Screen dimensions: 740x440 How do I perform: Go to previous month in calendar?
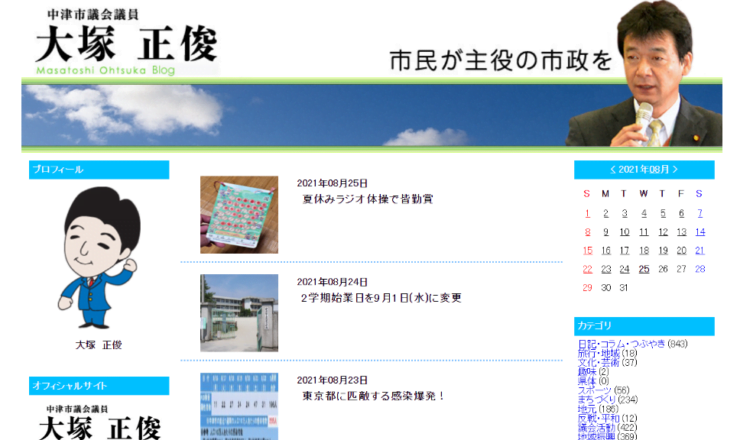click(613, 169)
